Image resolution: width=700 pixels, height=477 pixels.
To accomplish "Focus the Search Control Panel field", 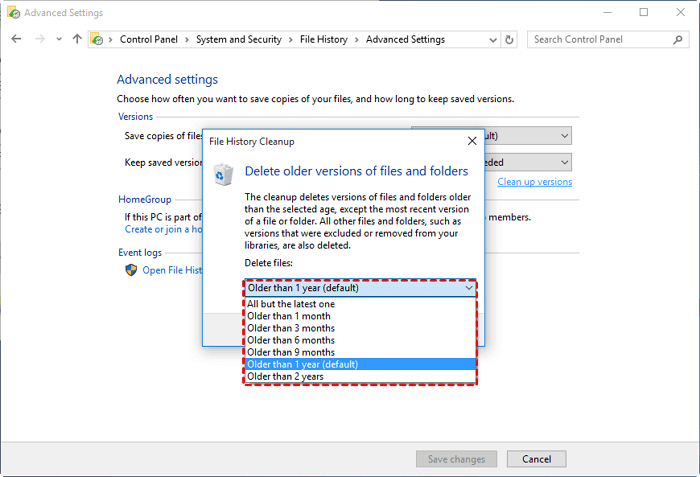I will click(600, 39).
